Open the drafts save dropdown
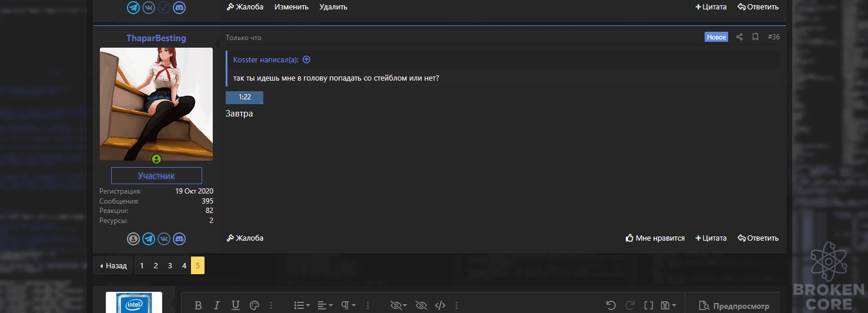 668,305
